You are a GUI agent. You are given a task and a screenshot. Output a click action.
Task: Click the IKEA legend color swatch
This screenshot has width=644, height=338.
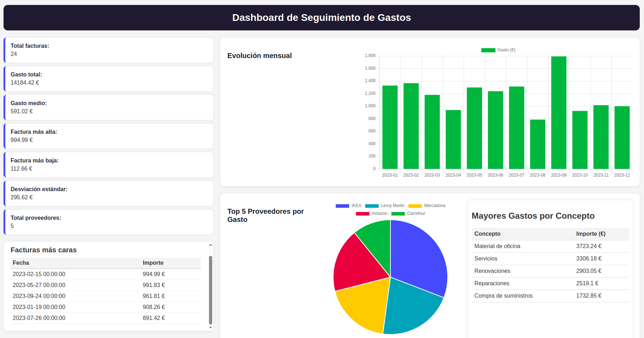[342, 206]
